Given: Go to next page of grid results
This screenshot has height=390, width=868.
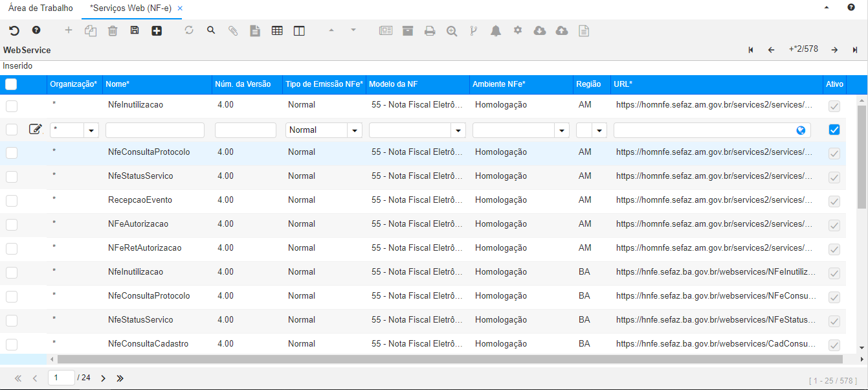Looking at the screenshot, I should click(x=103, y=378).
